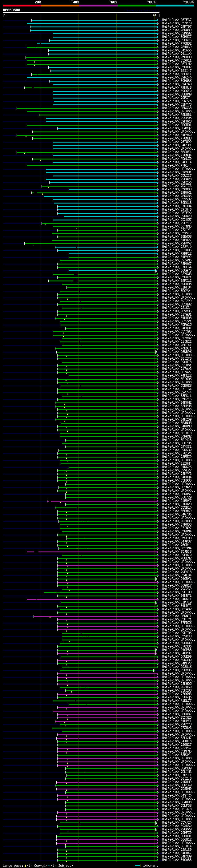The image size is (197, 868).
Task: Open hit UniRef100_C6TFG7
Action: click(176, 20)
